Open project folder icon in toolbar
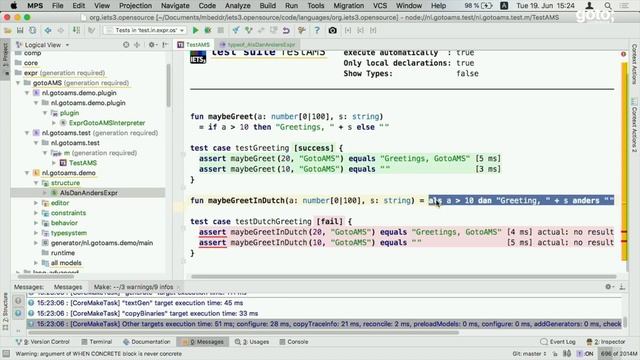The width and height of the screenshot is (640, 360). pyautogui.click(x=7, y=31)
